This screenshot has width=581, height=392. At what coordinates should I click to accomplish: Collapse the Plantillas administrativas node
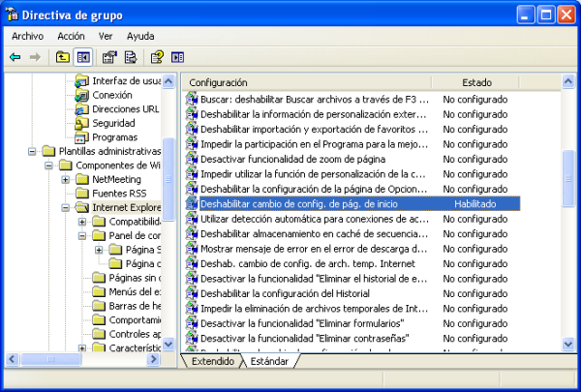point(35,152)
